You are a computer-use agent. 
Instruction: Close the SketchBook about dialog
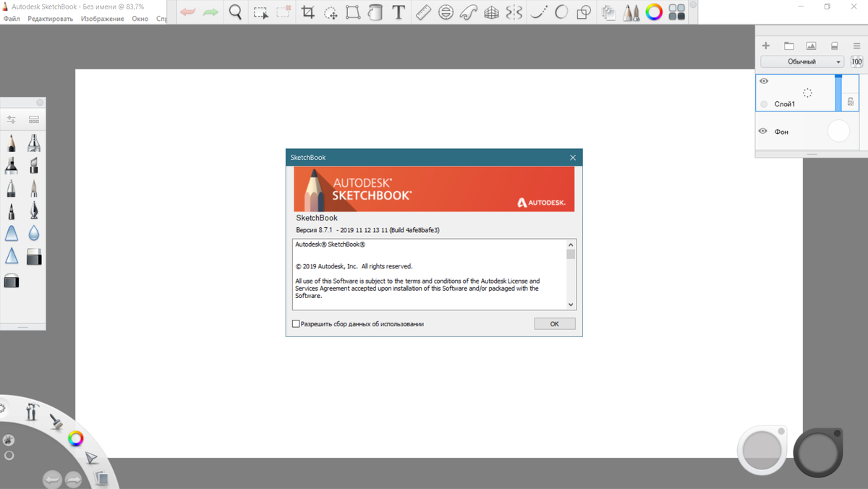pos(573,158)
